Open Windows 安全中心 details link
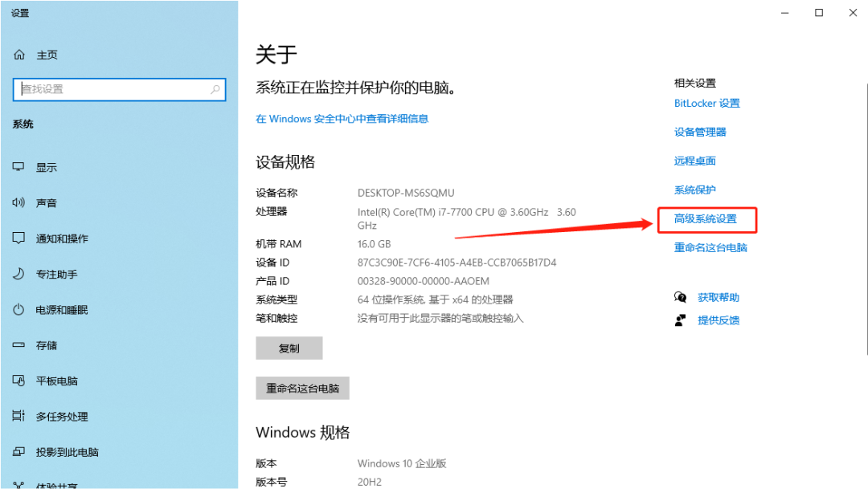Viewport: 868px width, 493px height. [342, 119]
